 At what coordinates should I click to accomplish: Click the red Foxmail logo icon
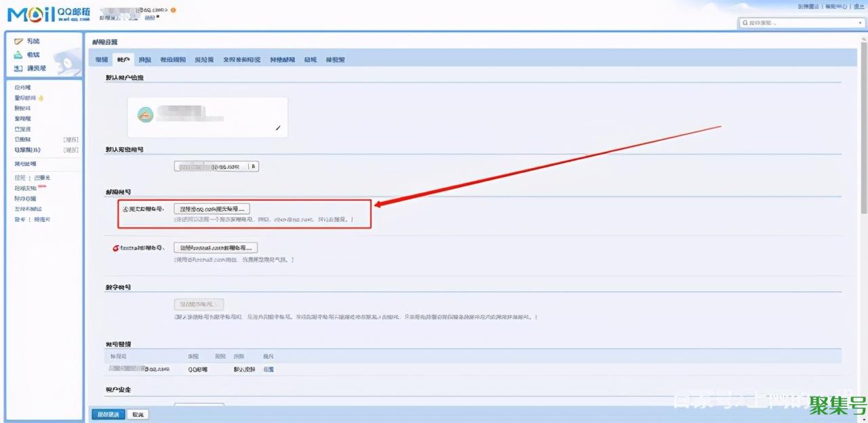(116, 248)
